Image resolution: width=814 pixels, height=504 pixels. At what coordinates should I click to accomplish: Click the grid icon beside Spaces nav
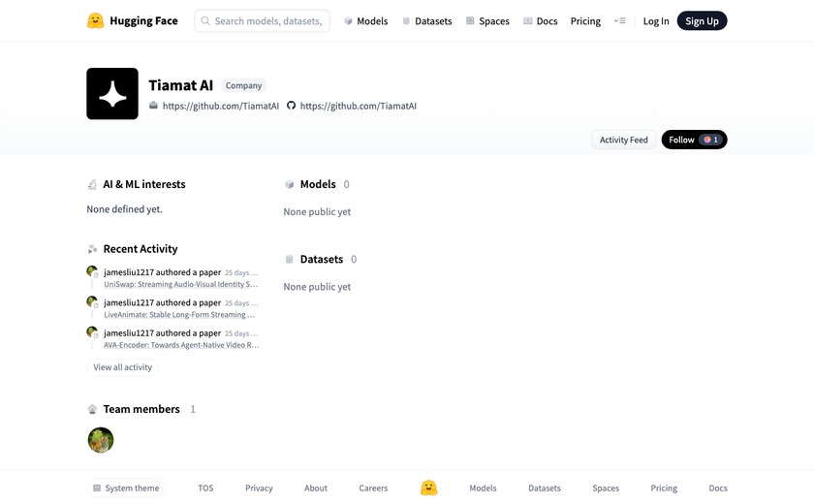coord(470,21)
